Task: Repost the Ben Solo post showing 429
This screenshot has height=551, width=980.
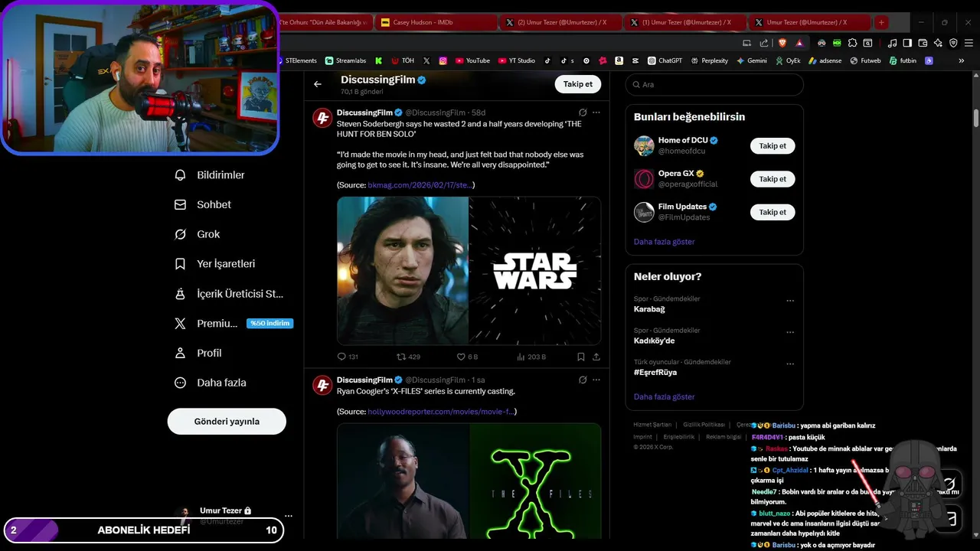Action: [408, 357]
